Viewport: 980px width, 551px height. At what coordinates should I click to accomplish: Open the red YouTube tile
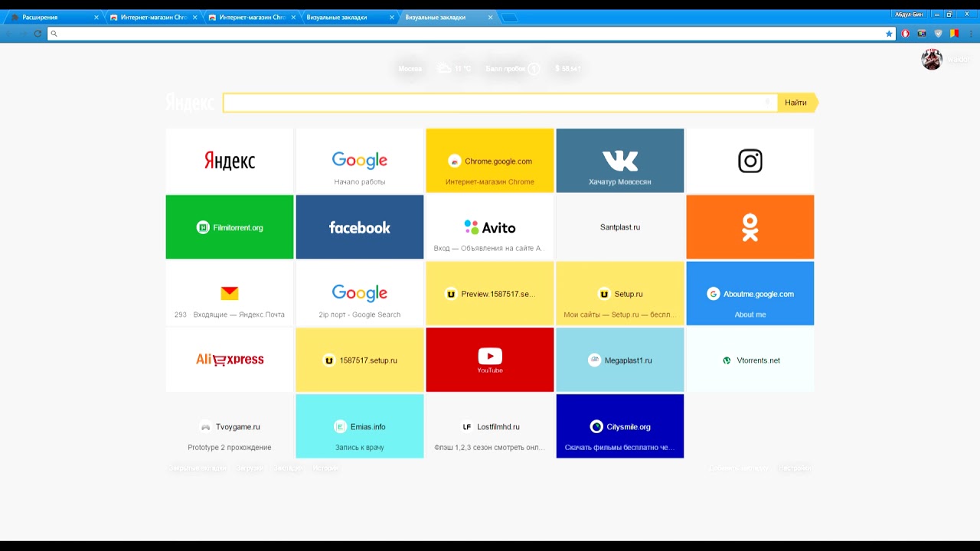coord(490,360)
